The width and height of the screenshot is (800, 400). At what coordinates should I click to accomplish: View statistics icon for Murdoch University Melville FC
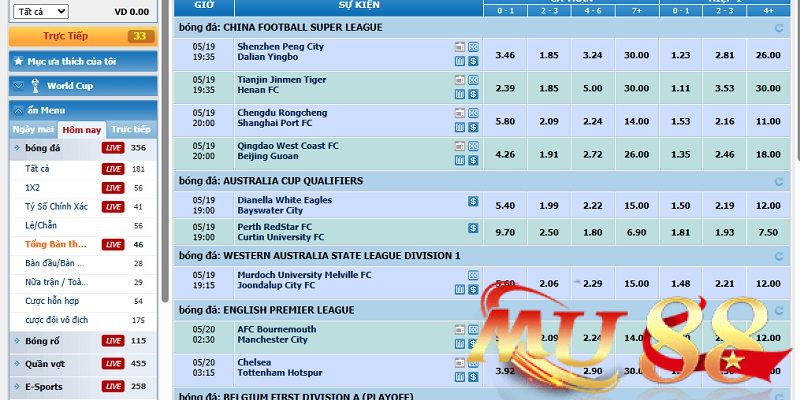pyautogui.click(x=460, y=290)
